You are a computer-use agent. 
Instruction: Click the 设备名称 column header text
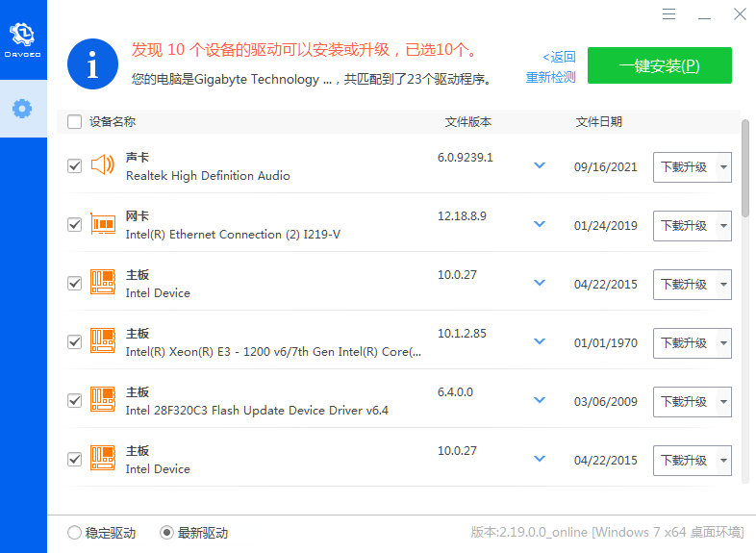click(113, 122)
